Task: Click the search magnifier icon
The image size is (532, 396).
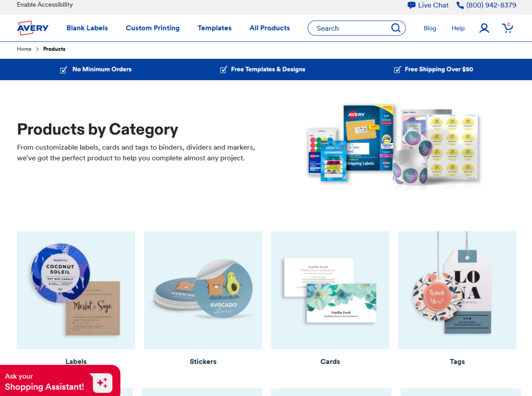Action: click(396, 28)
